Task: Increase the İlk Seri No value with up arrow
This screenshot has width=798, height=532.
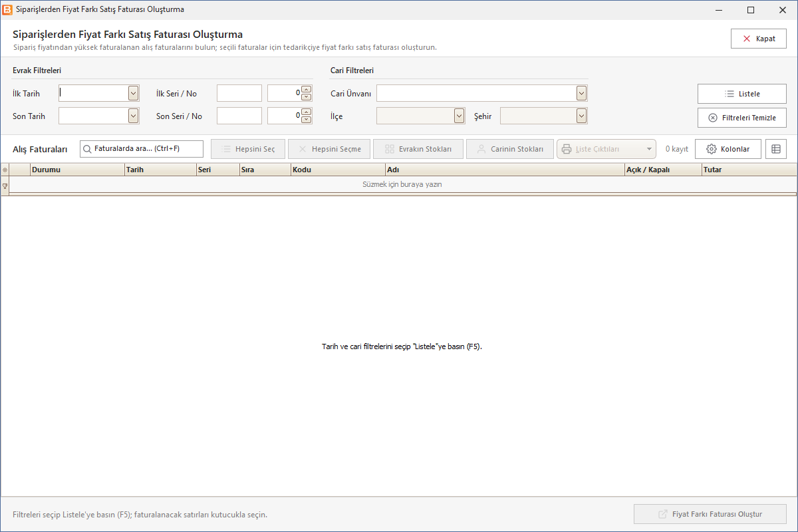Action: [x=307, y=90]
